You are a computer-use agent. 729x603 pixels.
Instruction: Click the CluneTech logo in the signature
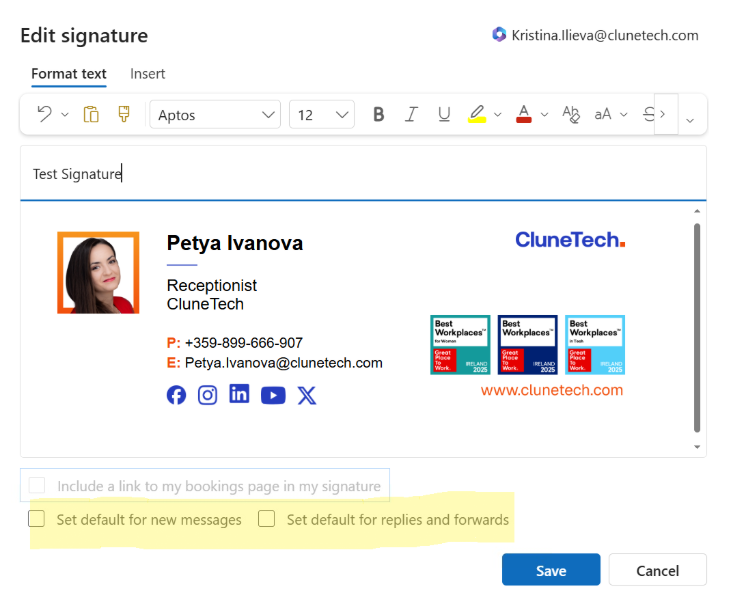coord(570,240)
